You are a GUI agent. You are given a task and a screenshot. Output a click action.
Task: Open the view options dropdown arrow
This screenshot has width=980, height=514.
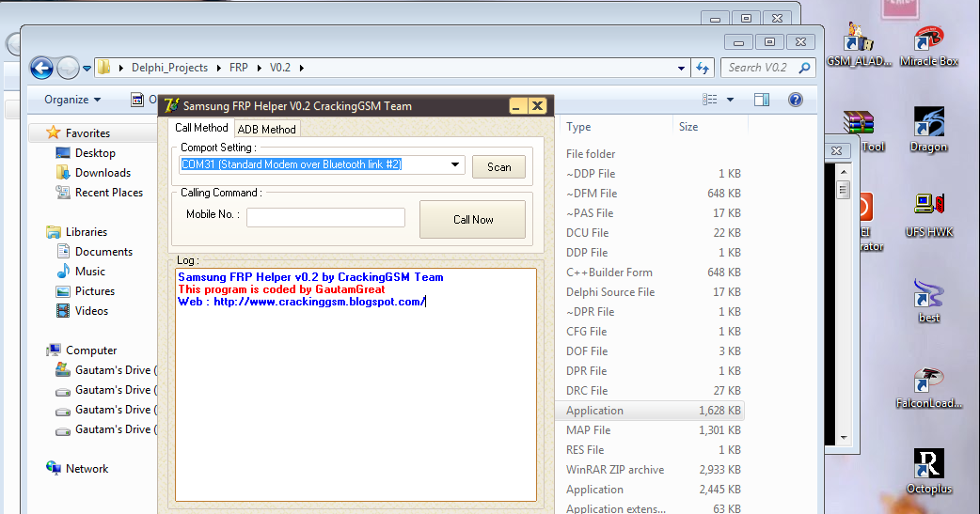pyautogui.click(x=730, y=100)
